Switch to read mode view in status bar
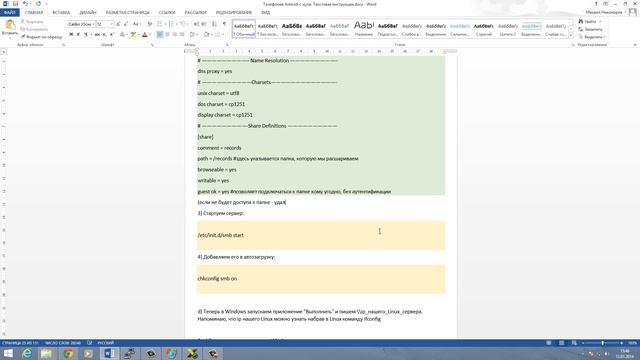The width and height of the screenshot is (640, 360). [x=549, y=343]
